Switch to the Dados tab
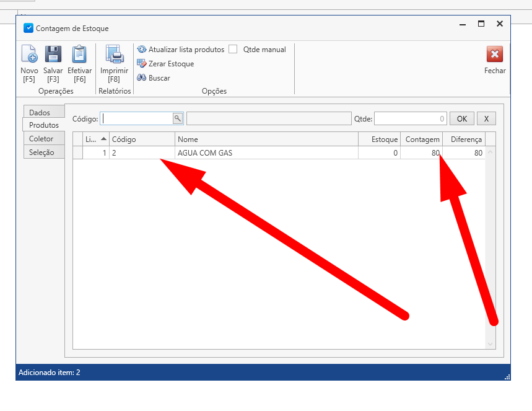 40,112
